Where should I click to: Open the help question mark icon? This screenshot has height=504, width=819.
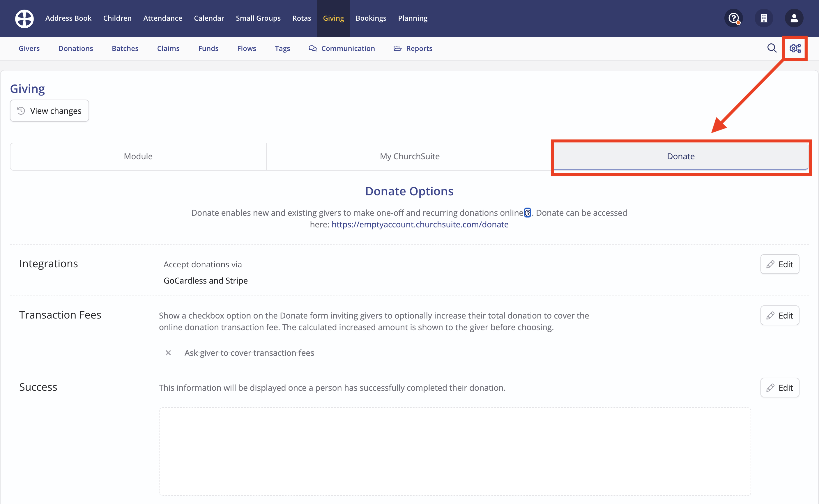(733, 18)
